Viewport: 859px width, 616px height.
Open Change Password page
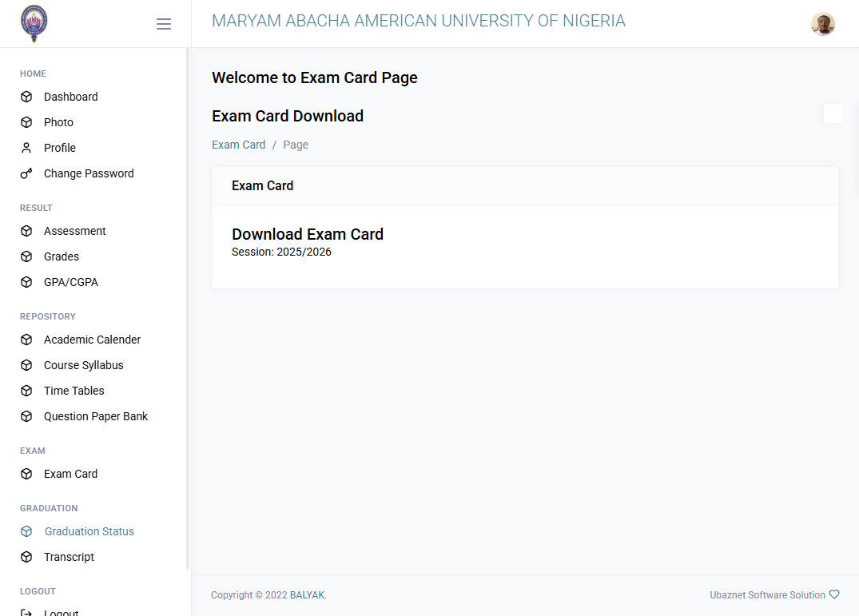(x=89, y=173)
